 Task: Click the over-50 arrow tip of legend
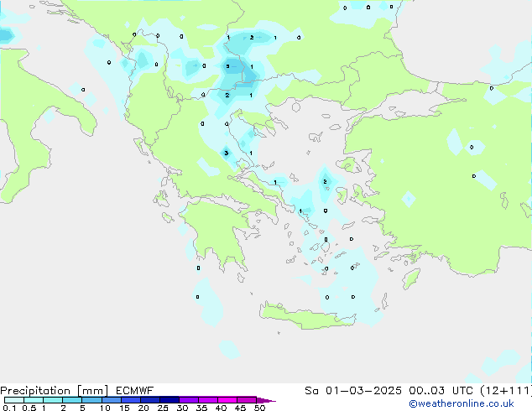click(x=266, y=400)
